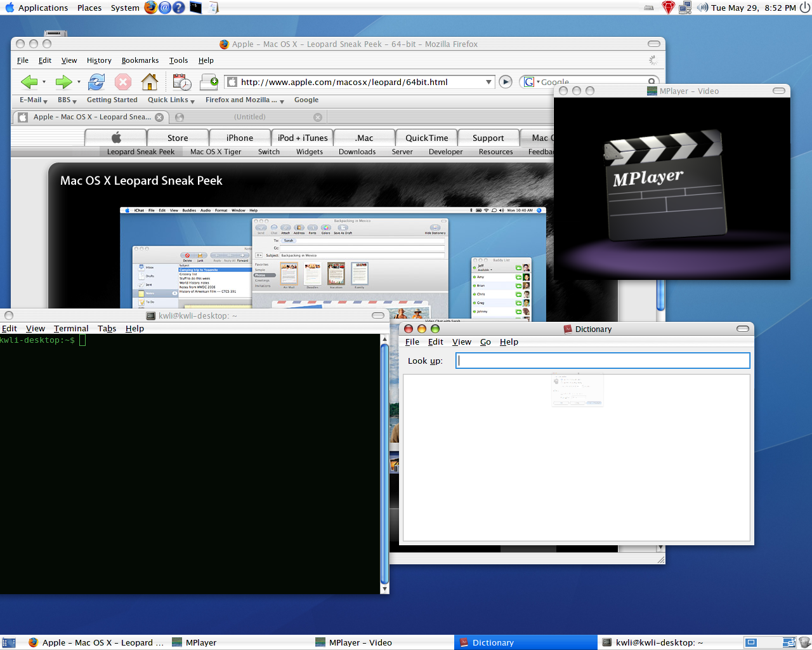Click the MPlayer clapperboard video area
This screenshot has width=812, height=650.
click(x=672, y=188)
